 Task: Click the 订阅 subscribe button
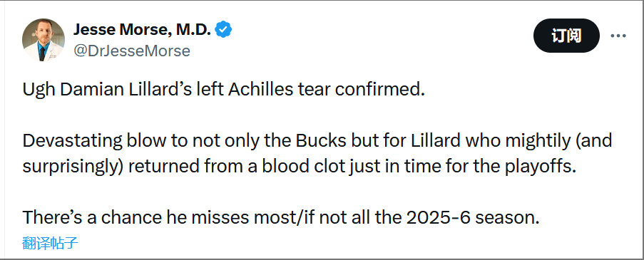(x=566, y=36)
